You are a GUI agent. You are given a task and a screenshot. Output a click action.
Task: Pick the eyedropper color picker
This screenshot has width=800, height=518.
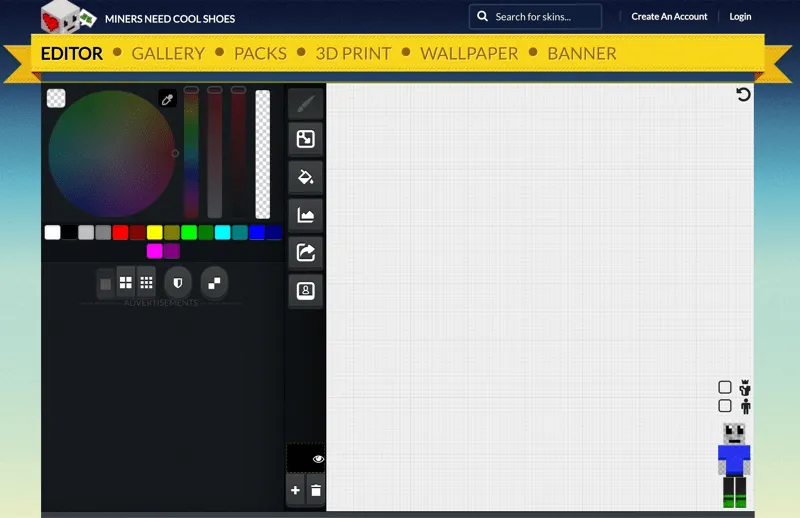pos(167,99)
